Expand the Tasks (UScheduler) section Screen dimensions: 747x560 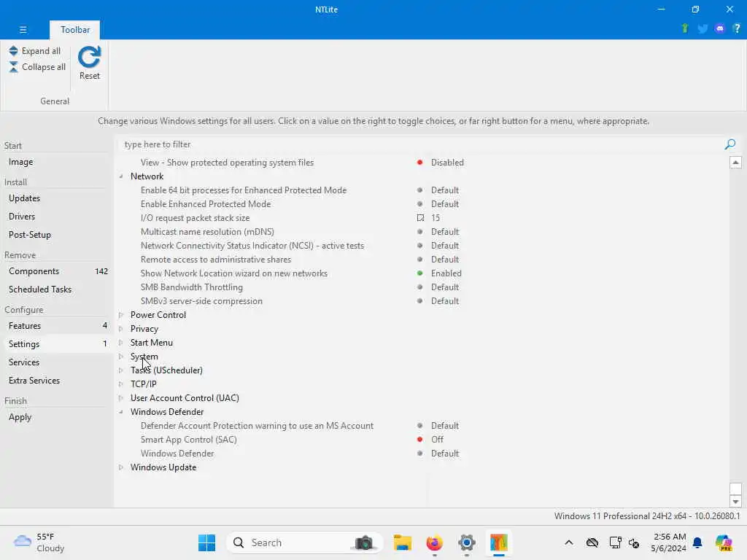tap(121, 370)
